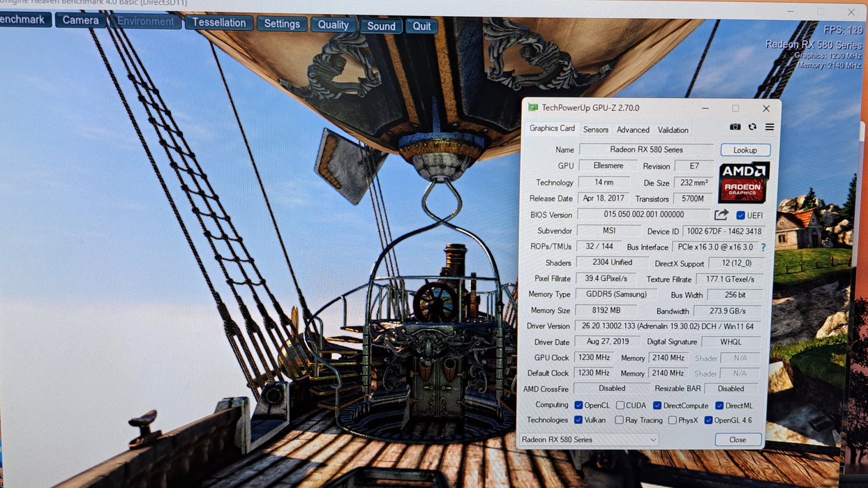
Task: Click the GPU Clock value 1230 MHz
Action: click(x=593, y=358)
